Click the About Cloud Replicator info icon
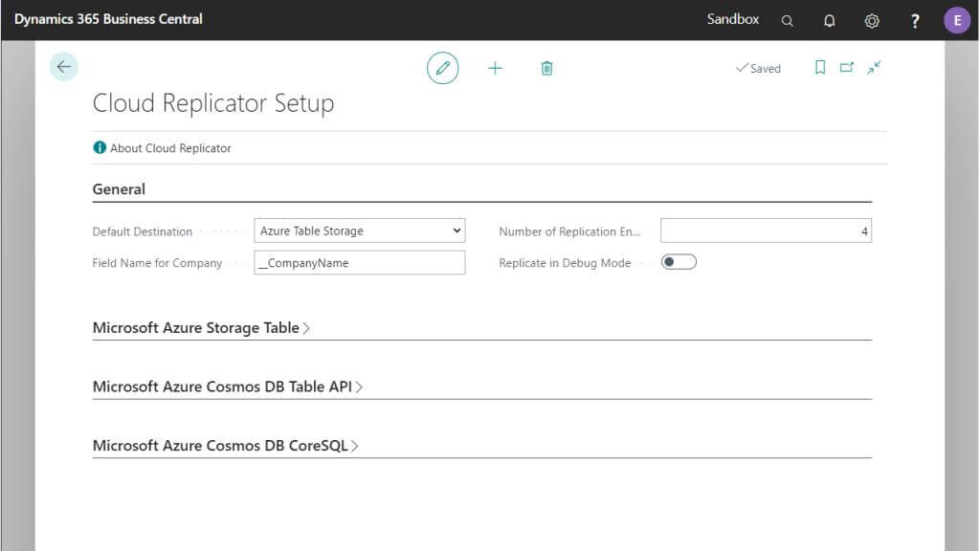This screenshot has height=551, width=980. click(100, 147)
